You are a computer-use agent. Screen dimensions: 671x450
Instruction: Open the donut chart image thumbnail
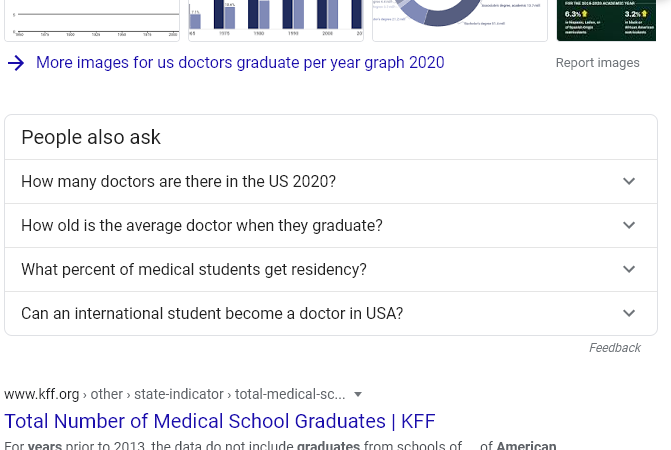tap(460, 21)
